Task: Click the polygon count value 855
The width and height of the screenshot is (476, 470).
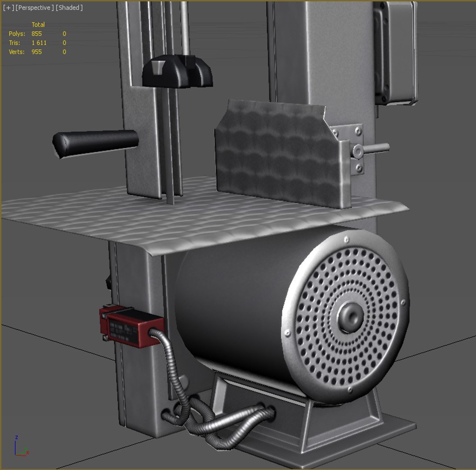Action: tap(37, 34)
